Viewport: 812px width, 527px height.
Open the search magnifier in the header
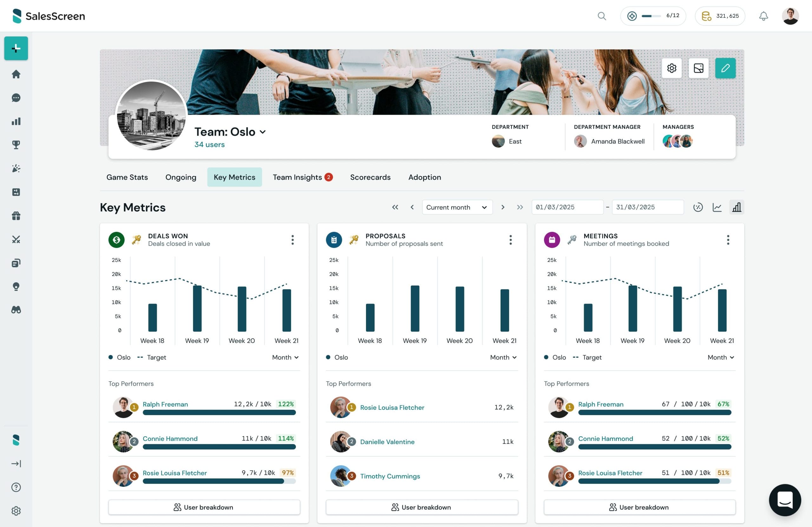[x=602, y=16]
